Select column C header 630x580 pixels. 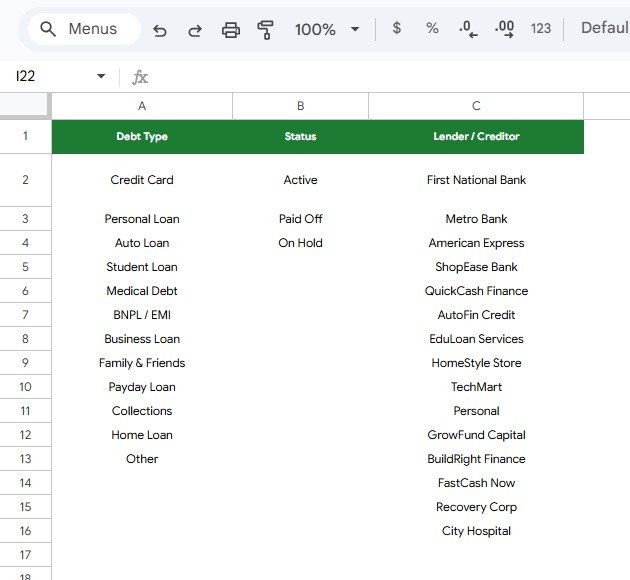476,106
